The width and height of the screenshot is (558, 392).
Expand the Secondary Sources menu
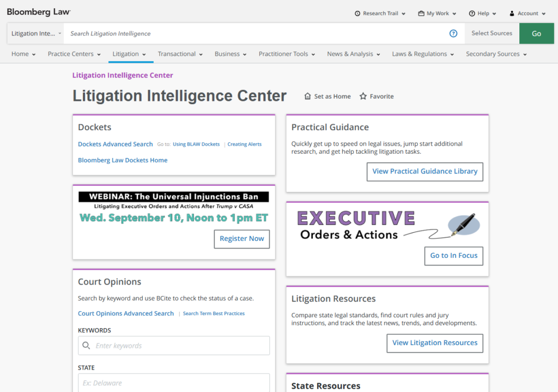click(496, 54)
